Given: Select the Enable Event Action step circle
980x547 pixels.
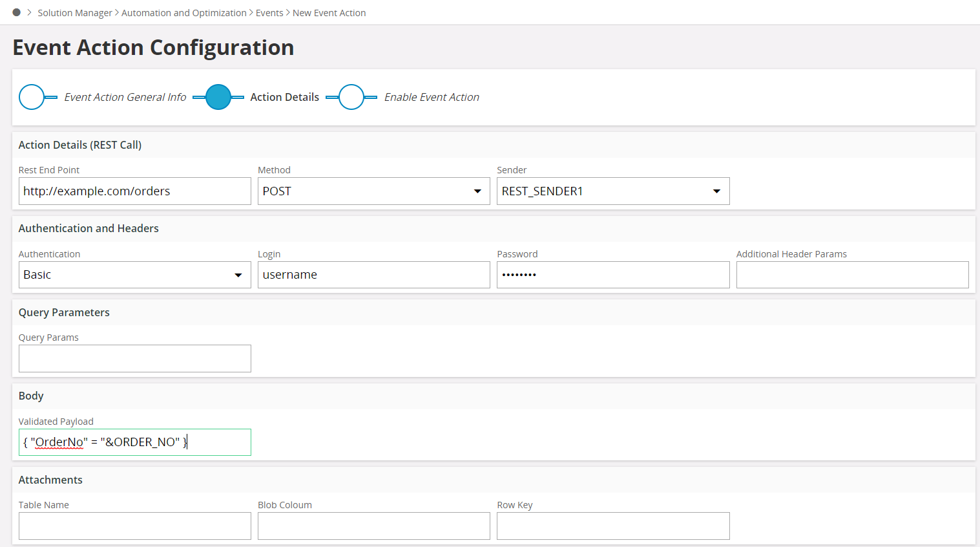Looking at the screenshot, I should pos(351,97).
